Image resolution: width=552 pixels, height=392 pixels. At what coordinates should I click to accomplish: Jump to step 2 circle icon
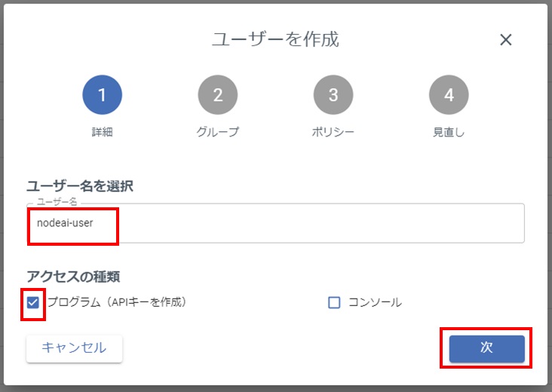[x=218, y=95]
